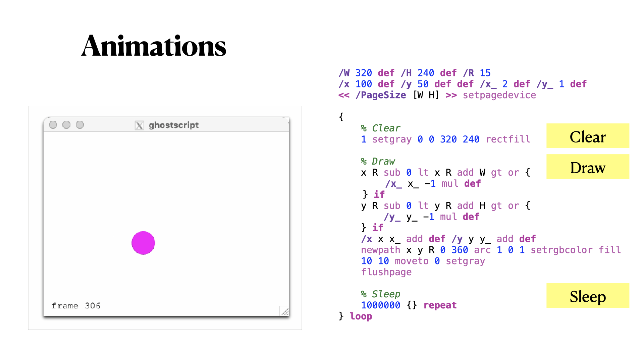644x362 pixels.
Task: Click the '% Sleep' code comment
Action: [381, 294]
